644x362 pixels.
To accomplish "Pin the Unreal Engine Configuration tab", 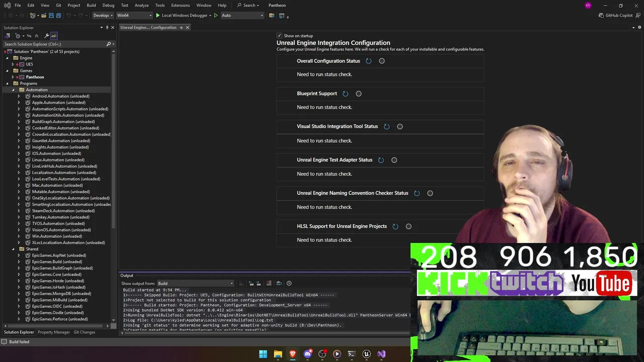I will pyautogui.click(x=181, y=27).
